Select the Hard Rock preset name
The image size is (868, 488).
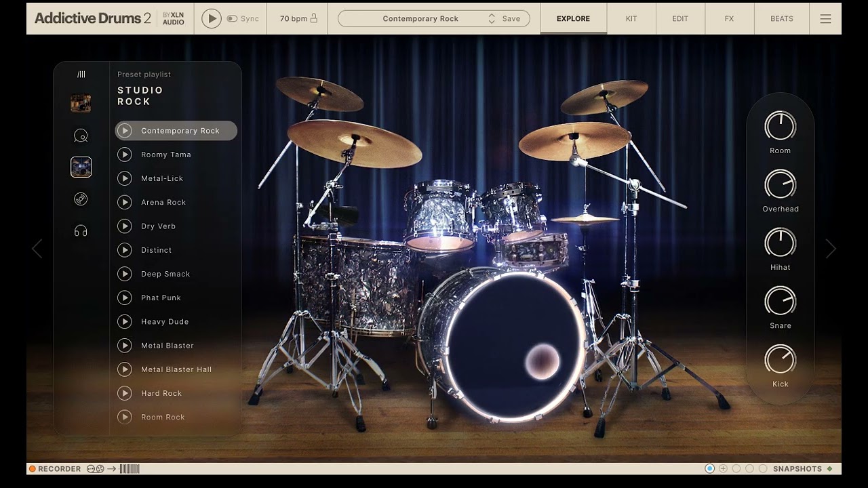[x=161, y=393]
